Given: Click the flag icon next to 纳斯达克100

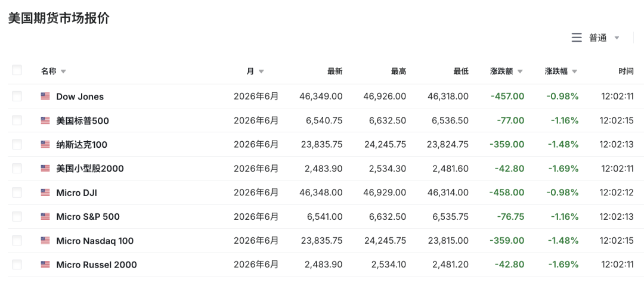Looking at the screenshot, I should point(45,145).
